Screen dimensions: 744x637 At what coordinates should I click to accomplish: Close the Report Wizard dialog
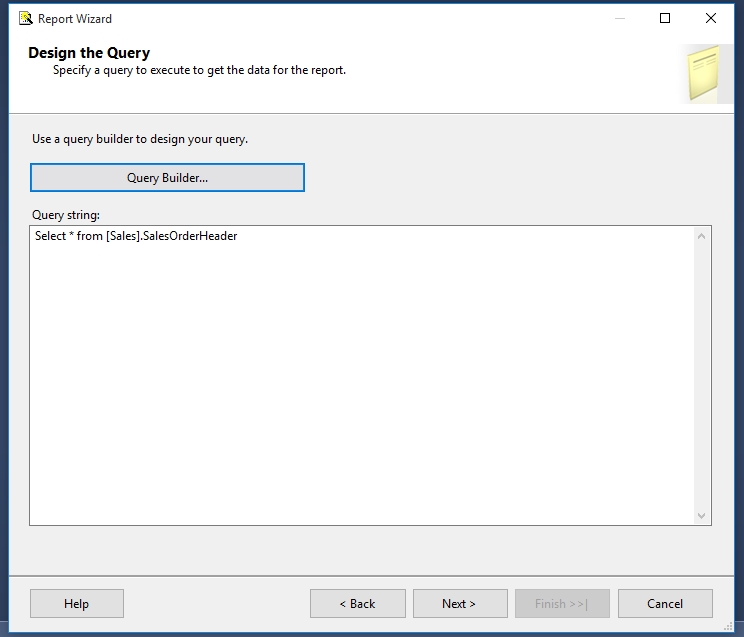click(711, 18)
